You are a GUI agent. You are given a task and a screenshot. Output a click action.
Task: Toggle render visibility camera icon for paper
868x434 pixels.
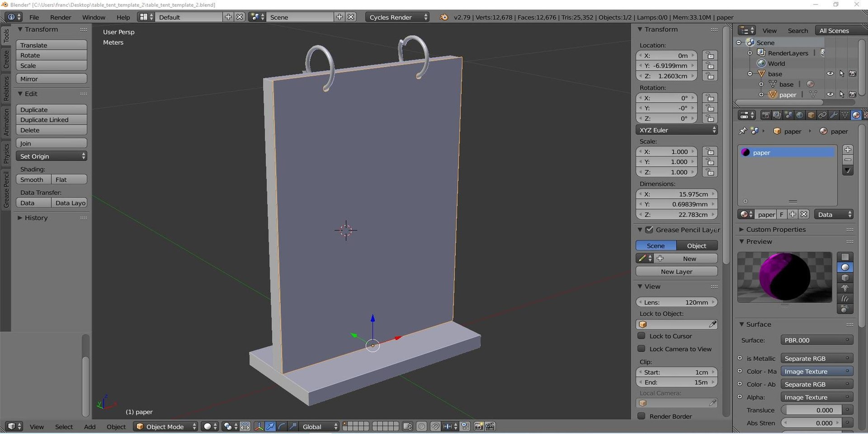click(x=853, y=94)
